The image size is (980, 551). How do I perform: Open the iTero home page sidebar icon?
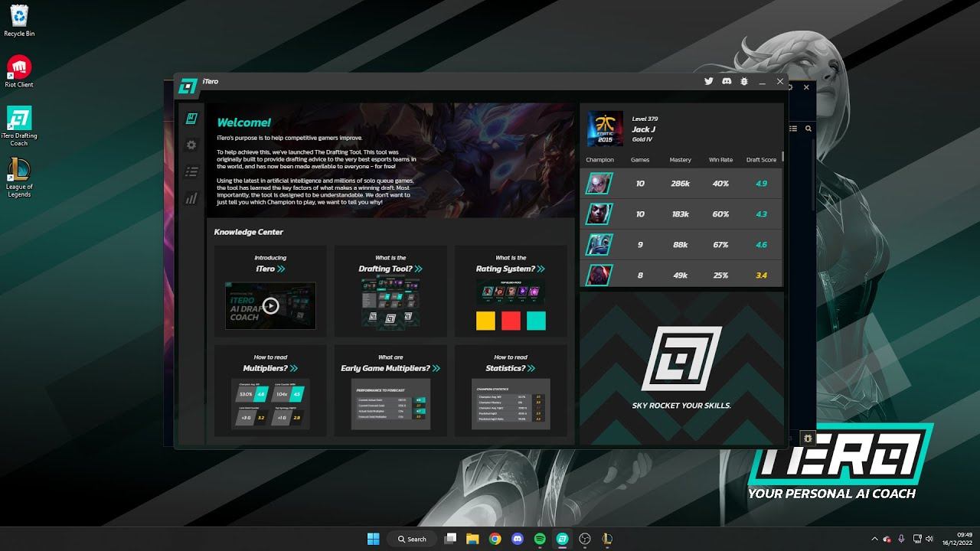[191, 119]
